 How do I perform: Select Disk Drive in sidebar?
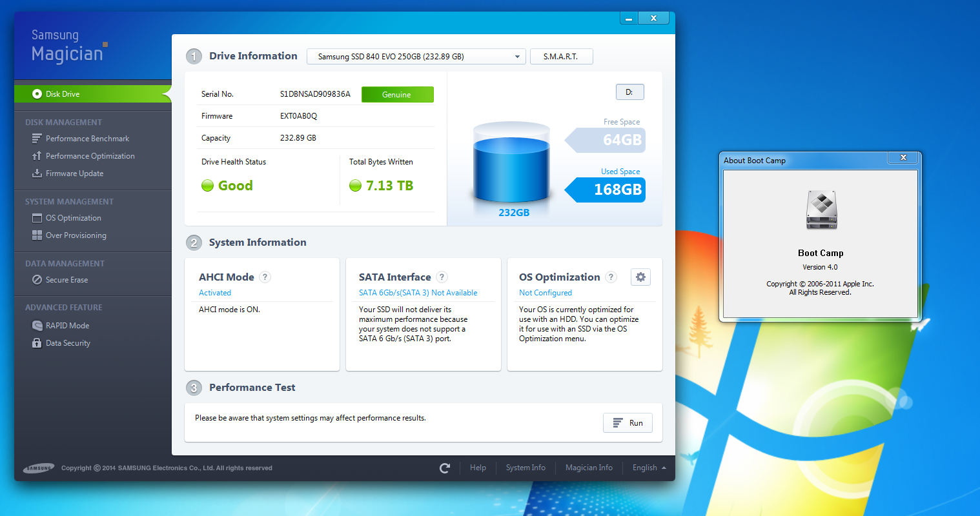[x=93, y=94]
